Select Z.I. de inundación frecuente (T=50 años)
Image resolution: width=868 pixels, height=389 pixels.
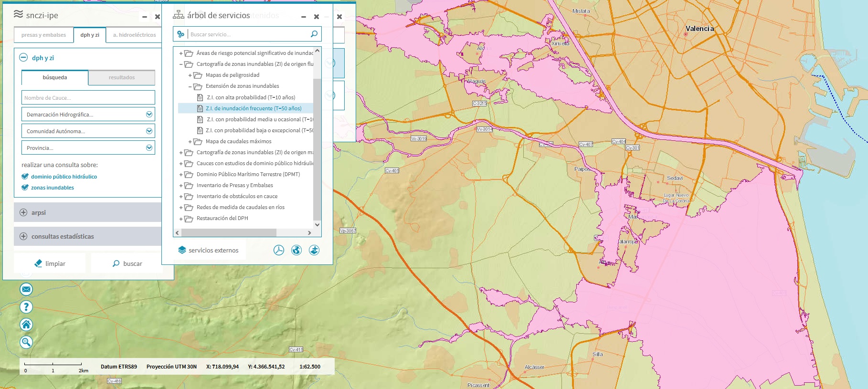point(254,108)
